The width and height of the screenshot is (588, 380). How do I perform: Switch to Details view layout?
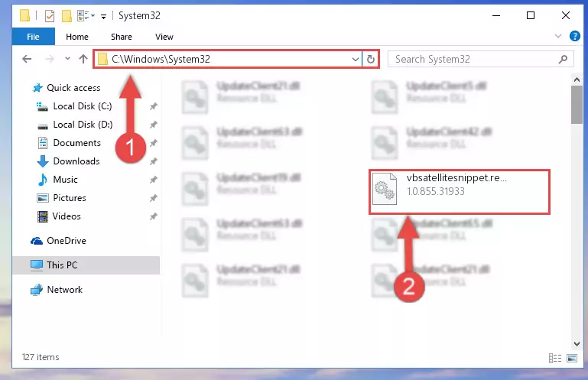click(554, 358)
